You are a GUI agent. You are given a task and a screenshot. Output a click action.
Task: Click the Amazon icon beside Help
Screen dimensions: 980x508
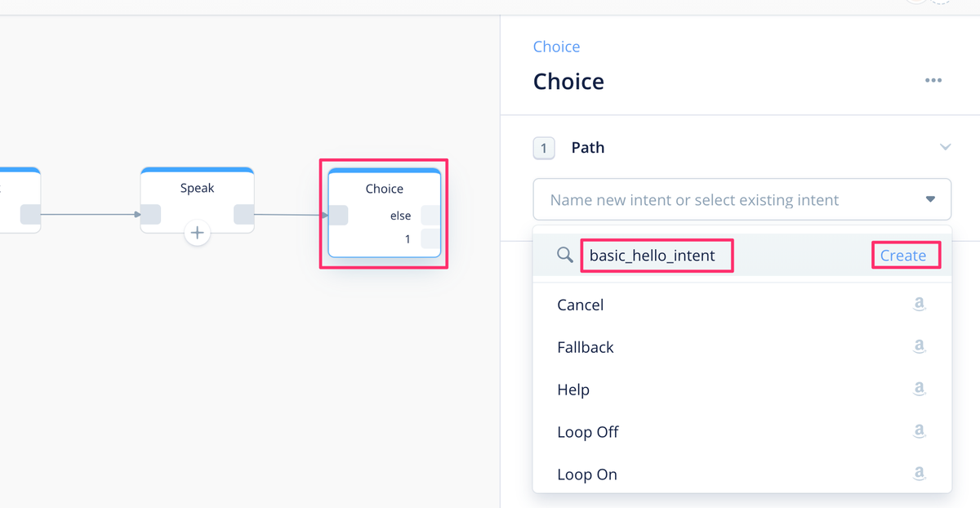point(920,390)
